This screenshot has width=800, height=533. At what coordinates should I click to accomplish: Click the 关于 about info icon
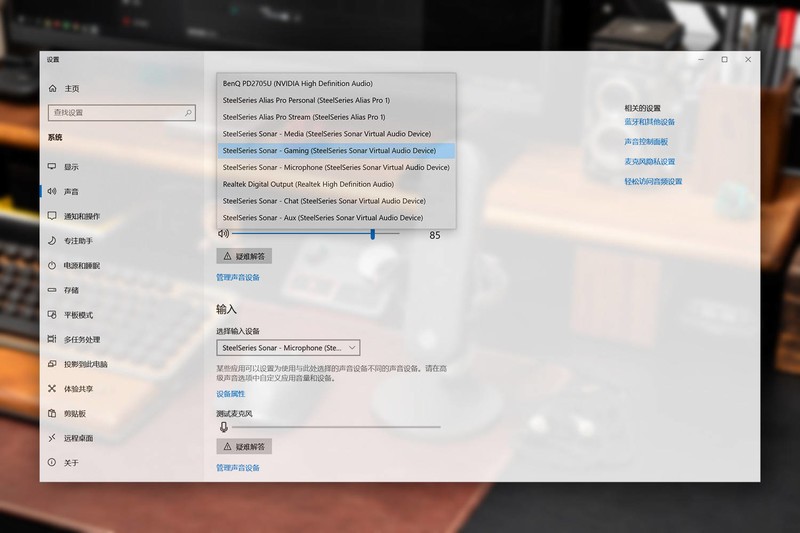[x=52, y=463]
